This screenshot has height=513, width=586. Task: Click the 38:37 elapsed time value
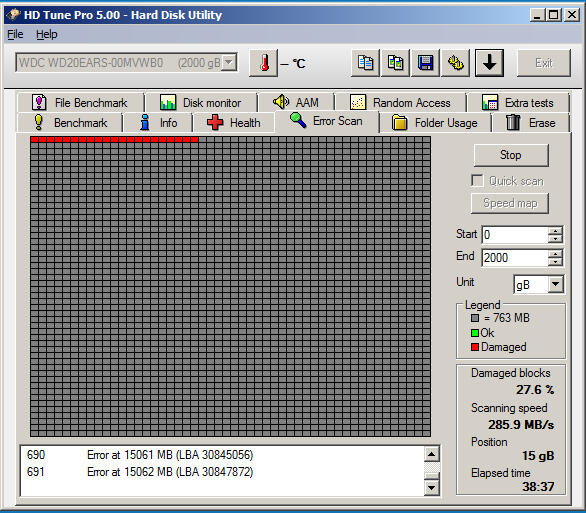[x=538, y=486]
